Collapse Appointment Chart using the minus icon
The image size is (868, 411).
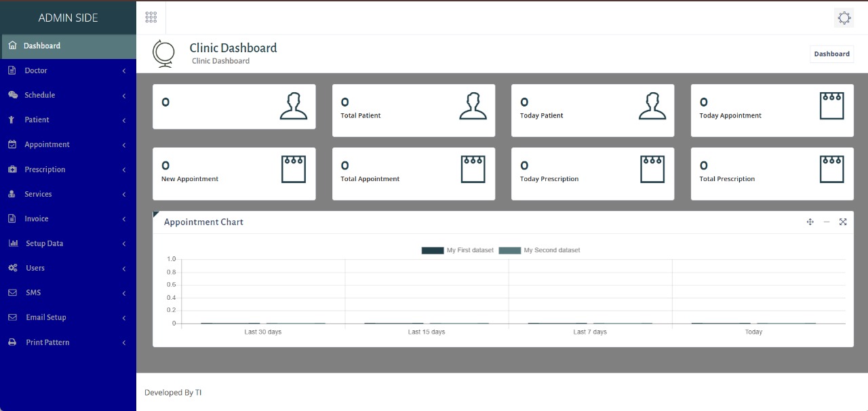(x=826, y=222)
